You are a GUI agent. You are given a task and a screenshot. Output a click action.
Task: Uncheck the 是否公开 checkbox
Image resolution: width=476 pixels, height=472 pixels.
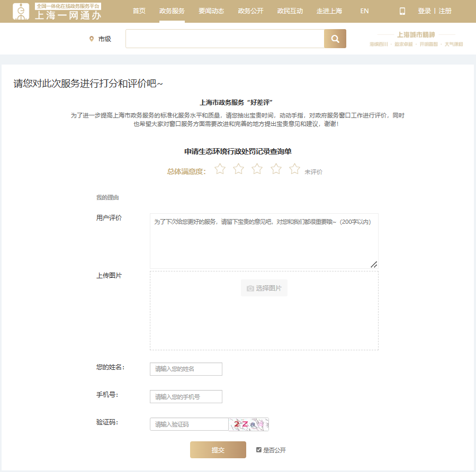pyautogui.click(x=258, y=449)
